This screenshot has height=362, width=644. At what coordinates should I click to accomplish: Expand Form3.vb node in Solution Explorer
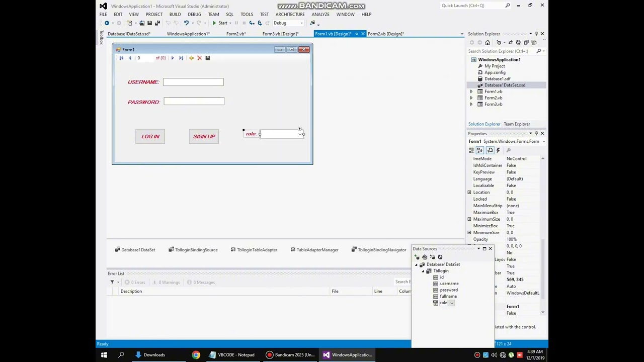click(471, 104)
